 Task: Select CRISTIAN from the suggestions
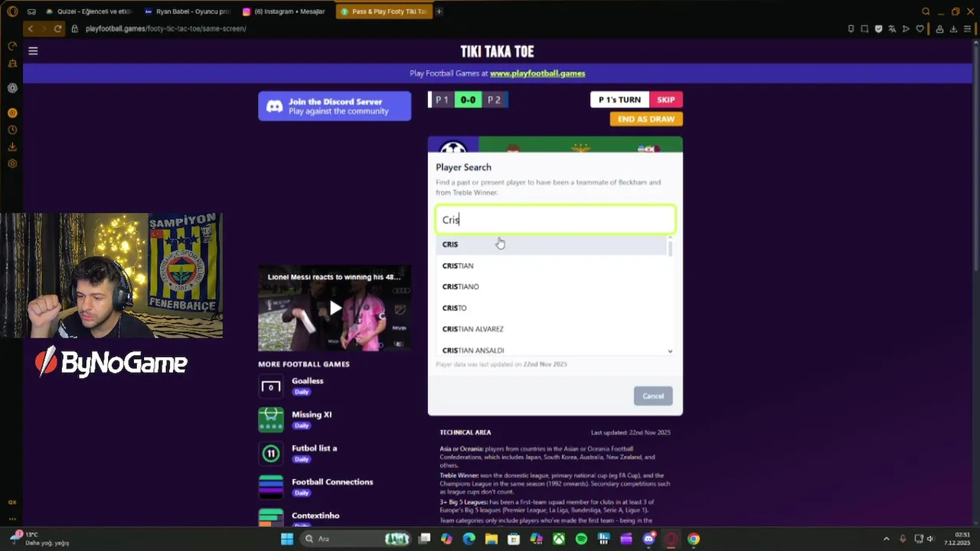click(x=551, y=266)
